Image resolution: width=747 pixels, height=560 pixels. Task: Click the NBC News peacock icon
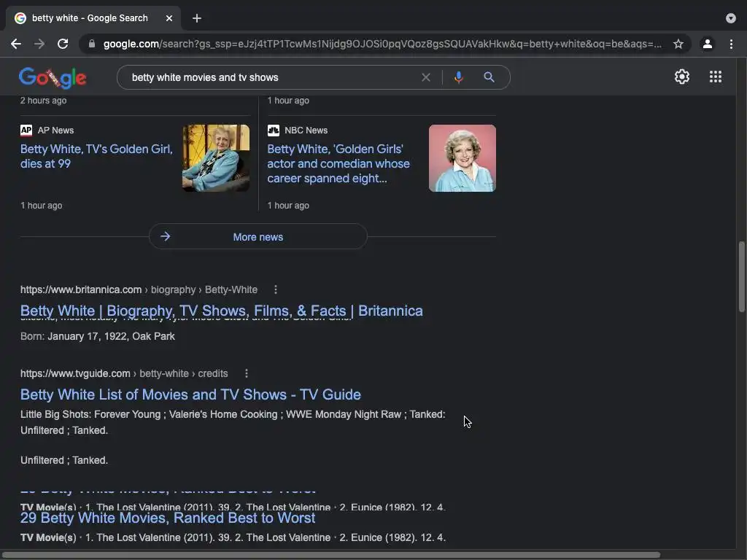pos(274,130)
